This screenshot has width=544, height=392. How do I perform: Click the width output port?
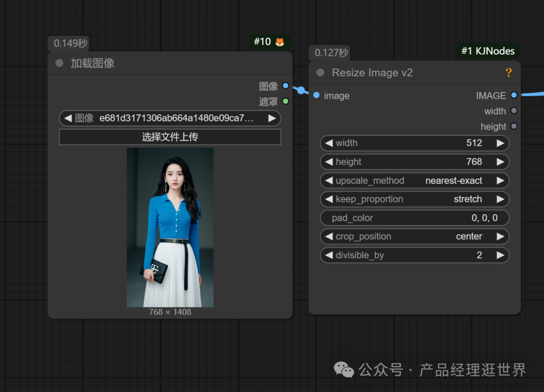click(514, 111)
